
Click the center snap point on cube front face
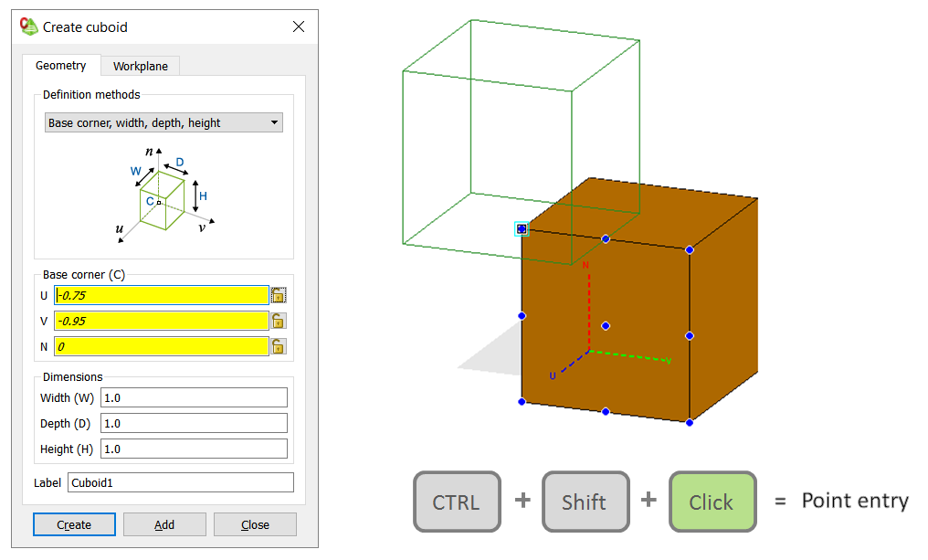click(606, 326)
